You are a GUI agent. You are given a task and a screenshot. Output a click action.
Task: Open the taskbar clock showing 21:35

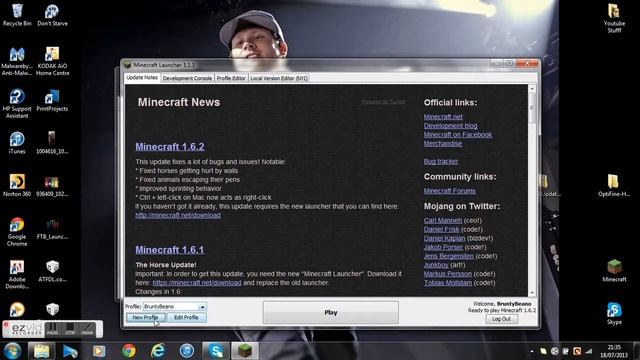coord(614,351)
